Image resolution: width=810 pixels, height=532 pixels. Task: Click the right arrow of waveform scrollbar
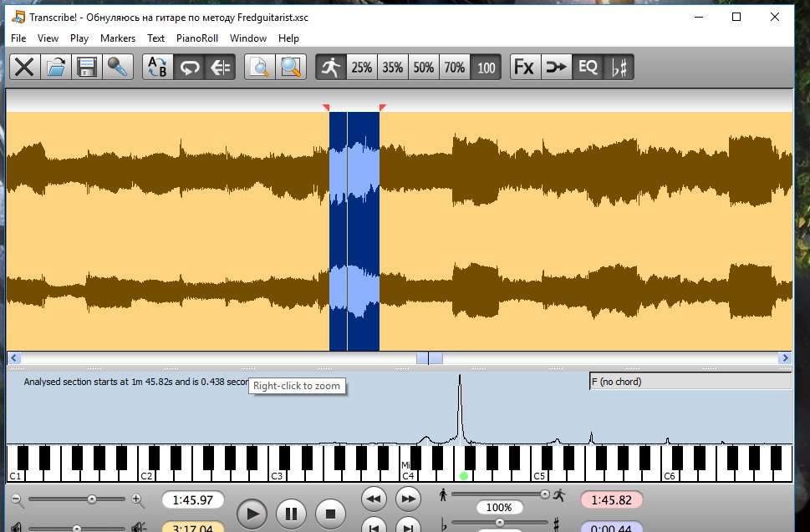click(785, 357)
